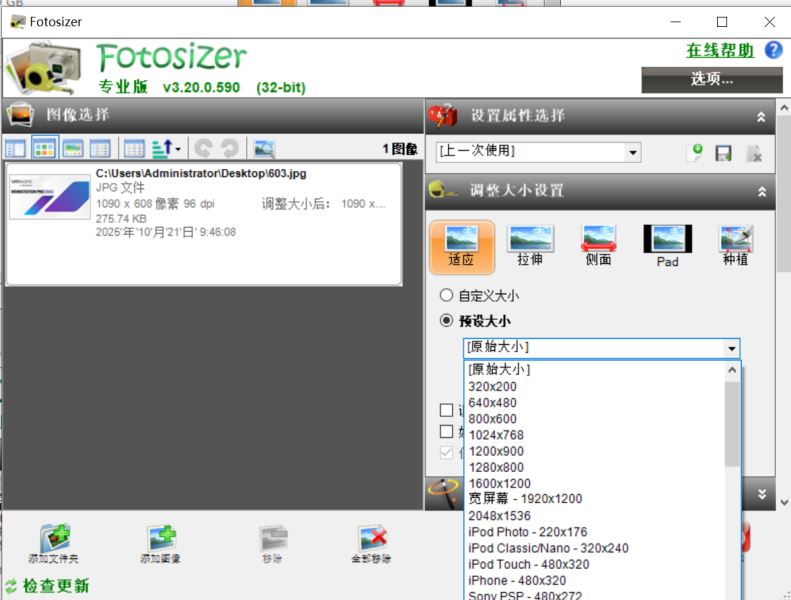Select the first panel view icon

[x=15, y=149]
